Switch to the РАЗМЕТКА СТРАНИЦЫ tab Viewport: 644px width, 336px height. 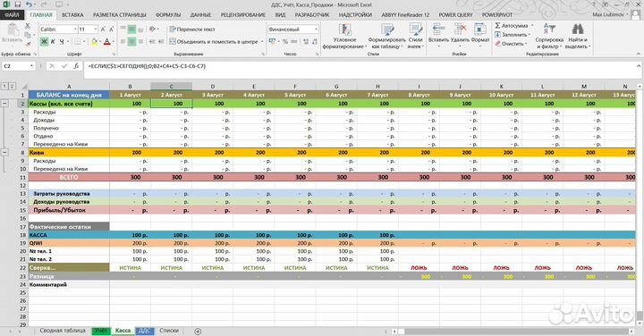tap(120, 15)
